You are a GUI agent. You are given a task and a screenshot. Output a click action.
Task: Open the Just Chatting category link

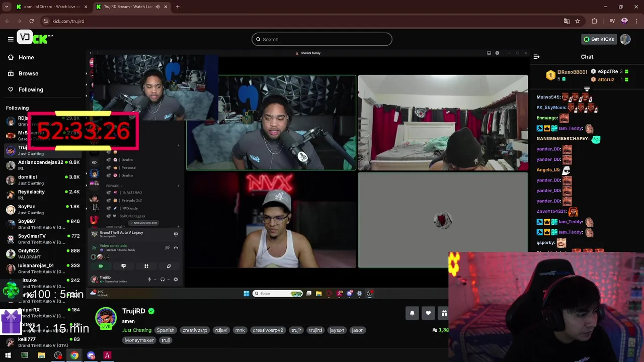pyautogui.click(x=137, y=330)
